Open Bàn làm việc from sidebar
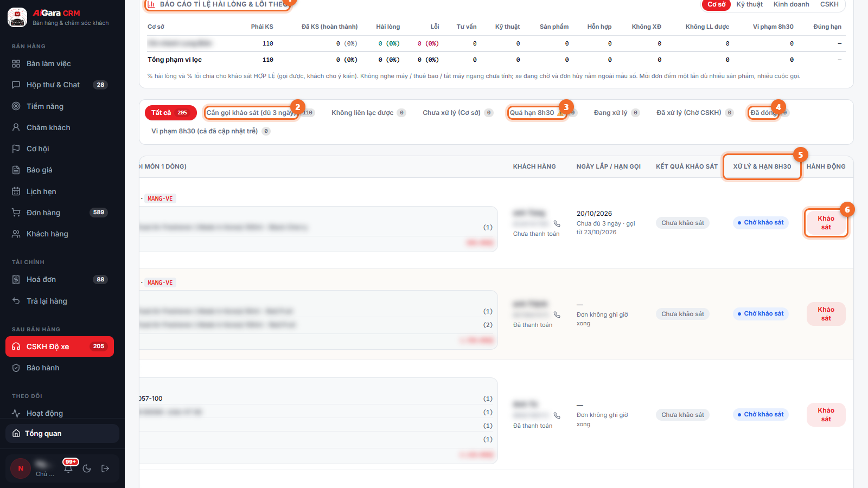 point(60,63)
